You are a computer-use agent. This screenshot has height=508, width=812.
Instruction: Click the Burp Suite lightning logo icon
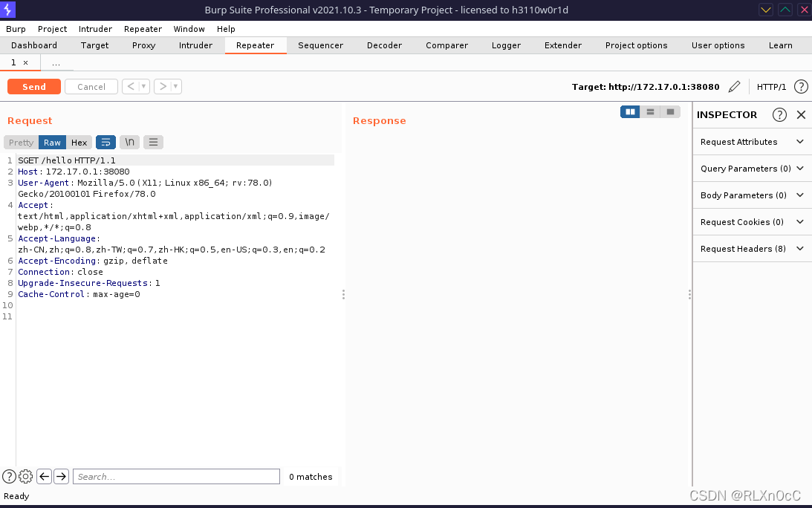[7, 10]
